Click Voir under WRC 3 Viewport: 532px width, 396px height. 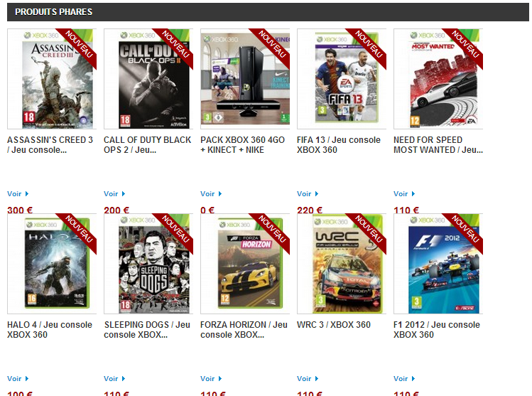click(x=308, y=379)
